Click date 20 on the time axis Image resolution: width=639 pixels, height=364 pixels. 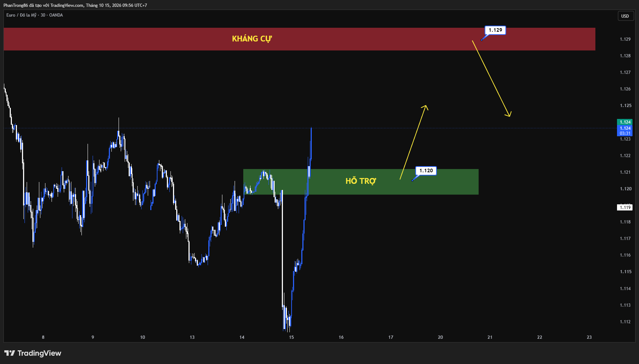pyautogui.click(x=440, y=337)
